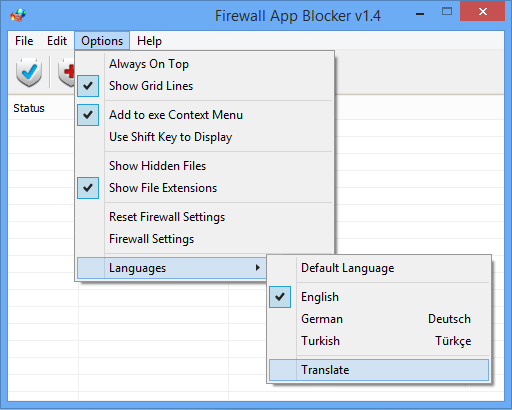Expand the Languages submenu
This screenshot has width=512, height=410.
[x=172, y=268]
